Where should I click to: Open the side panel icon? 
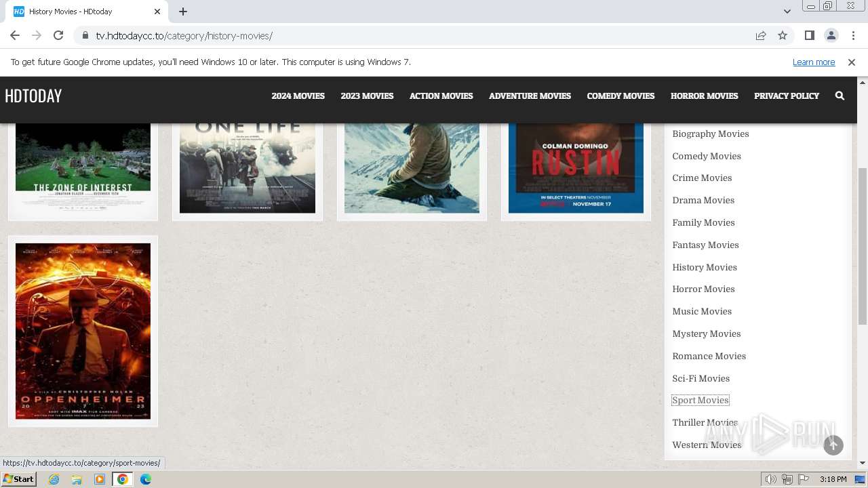point(809,35)
